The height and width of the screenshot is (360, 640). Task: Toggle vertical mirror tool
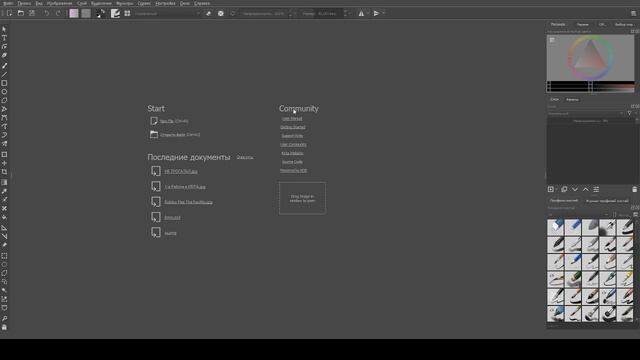tap(376, 13)
